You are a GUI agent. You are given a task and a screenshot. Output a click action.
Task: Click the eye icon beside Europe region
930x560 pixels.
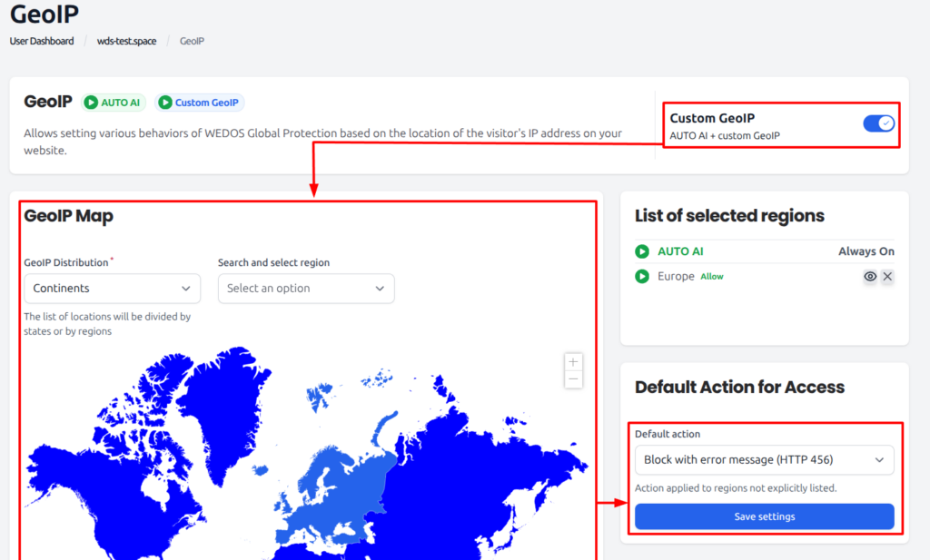point(869,276)
